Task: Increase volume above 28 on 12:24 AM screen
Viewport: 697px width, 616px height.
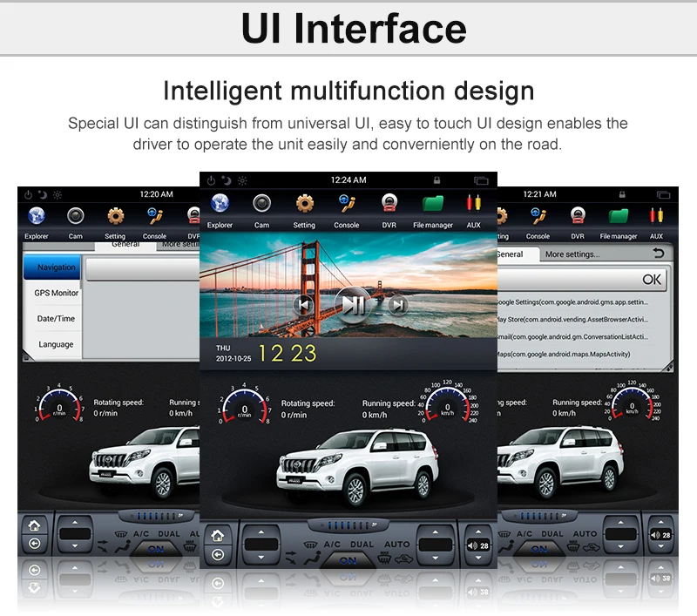Action: click(478, 531)
